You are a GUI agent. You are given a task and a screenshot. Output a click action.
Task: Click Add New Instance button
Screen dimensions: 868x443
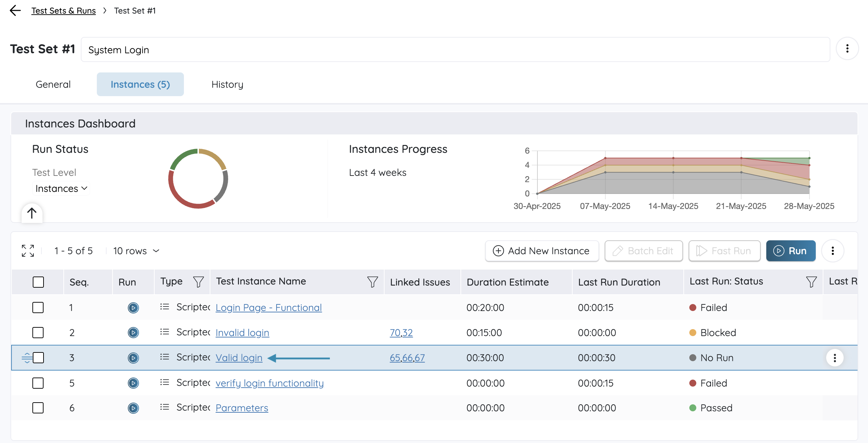tap(542, 251)
